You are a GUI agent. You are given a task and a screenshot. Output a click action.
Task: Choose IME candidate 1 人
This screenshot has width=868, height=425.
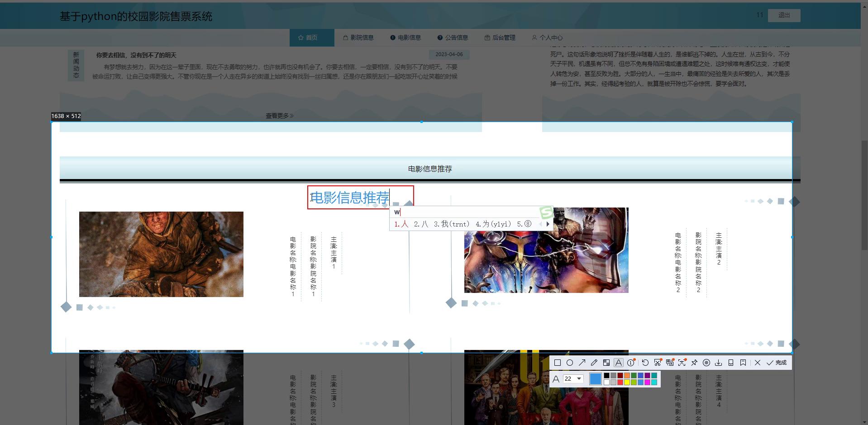pyautogui.click(x=401, y=224)
